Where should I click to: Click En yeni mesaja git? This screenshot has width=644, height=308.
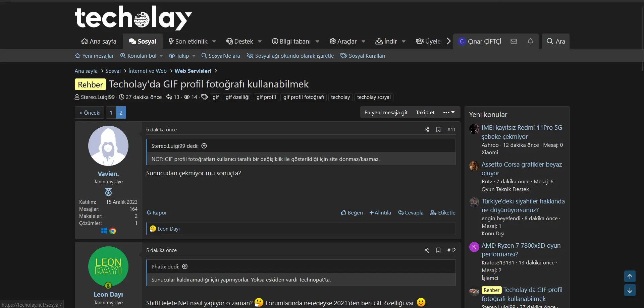click(x=386, y=113)
